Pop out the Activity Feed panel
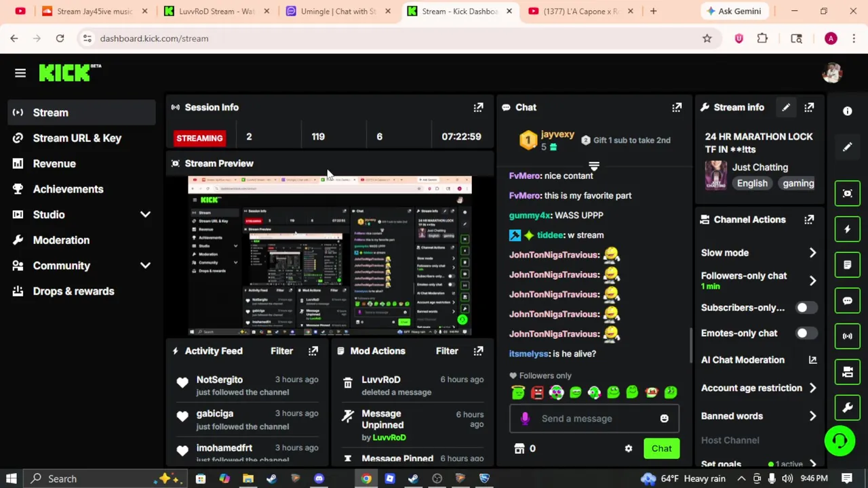This screenshot has height=488, width=868. coord(313,351)
